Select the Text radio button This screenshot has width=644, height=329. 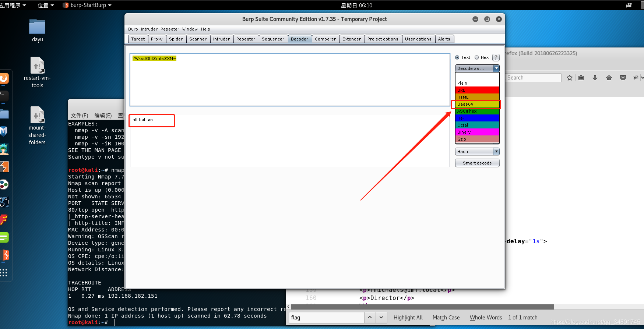tap(457, 57)
